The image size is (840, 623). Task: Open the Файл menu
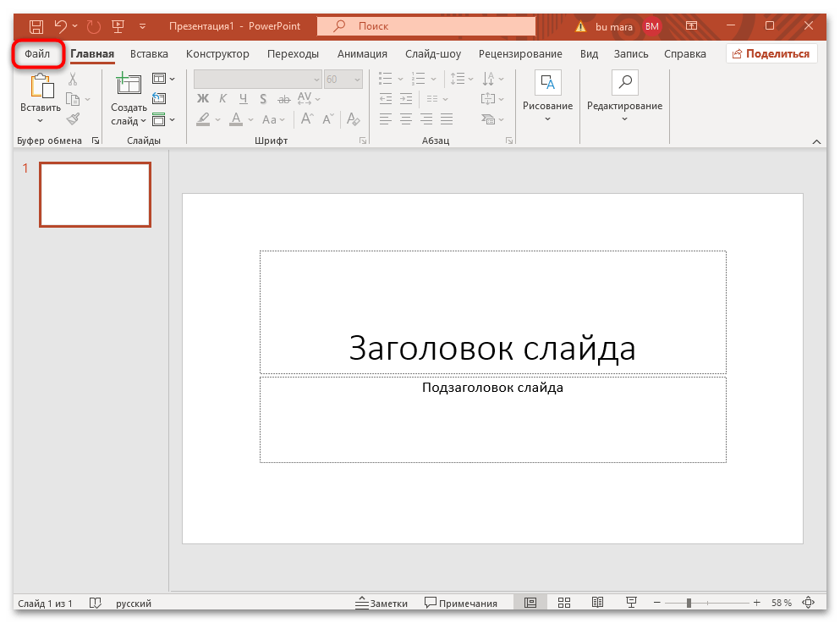38,53
